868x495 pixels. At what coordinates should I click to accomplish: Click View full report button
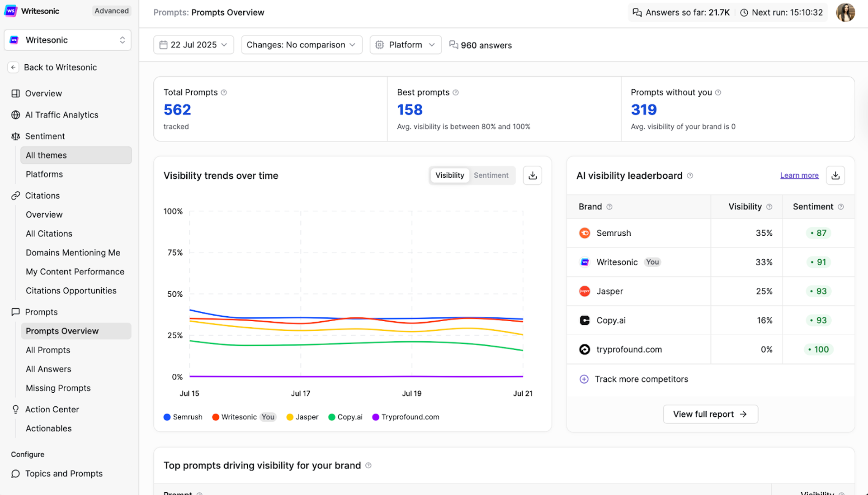710,414
